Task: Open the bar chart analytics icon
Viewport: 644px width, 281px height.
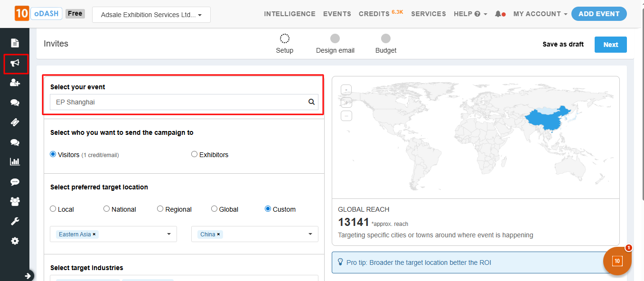Action: [15, 162]
